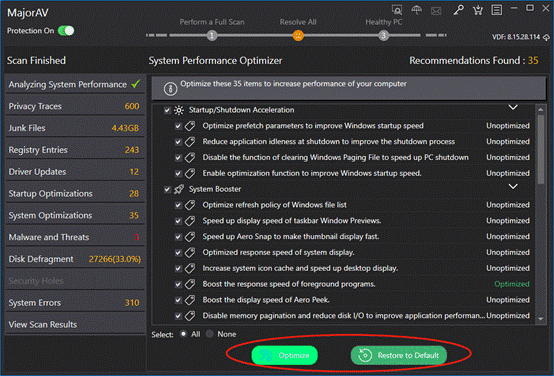Uncheck Optimize refresh policy of Windows file list
Screen dimensions: 554x376
point(178,205)
